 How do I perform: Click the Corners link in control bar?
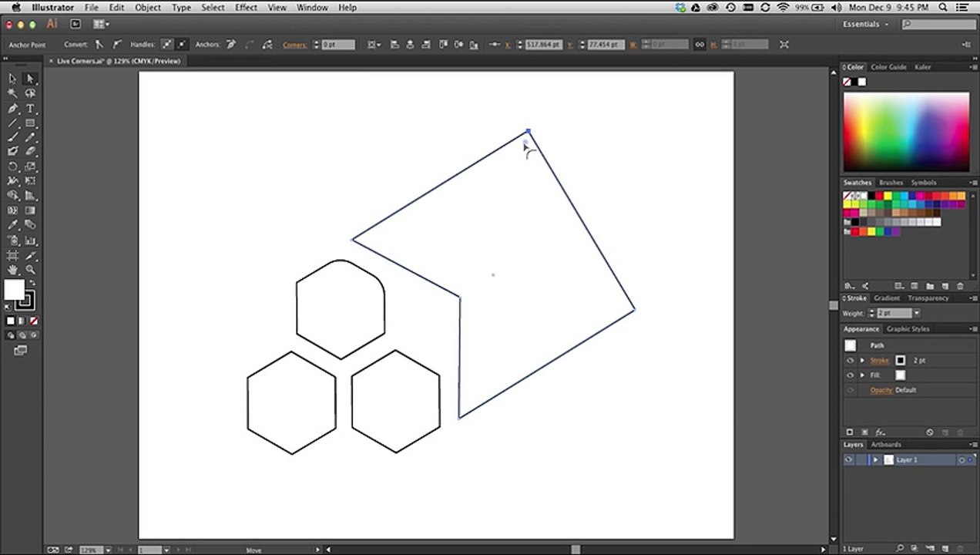pos(294,45)
